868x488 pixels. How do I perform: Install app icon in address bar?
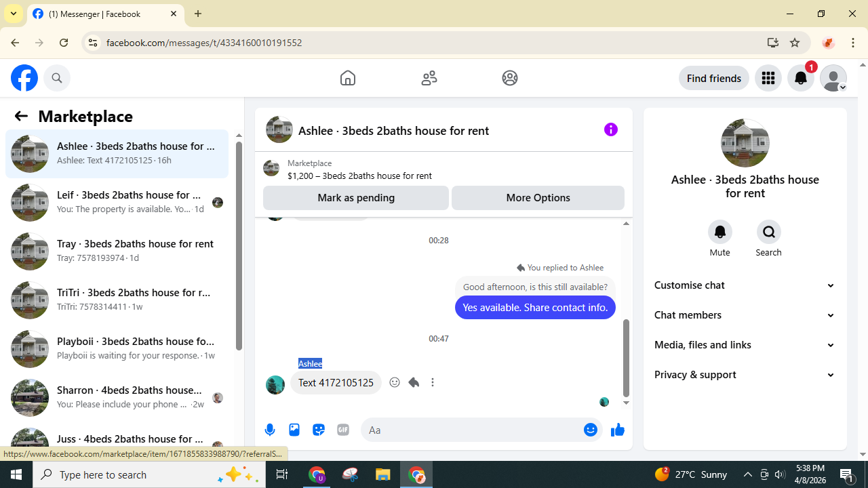click(772, 43)
